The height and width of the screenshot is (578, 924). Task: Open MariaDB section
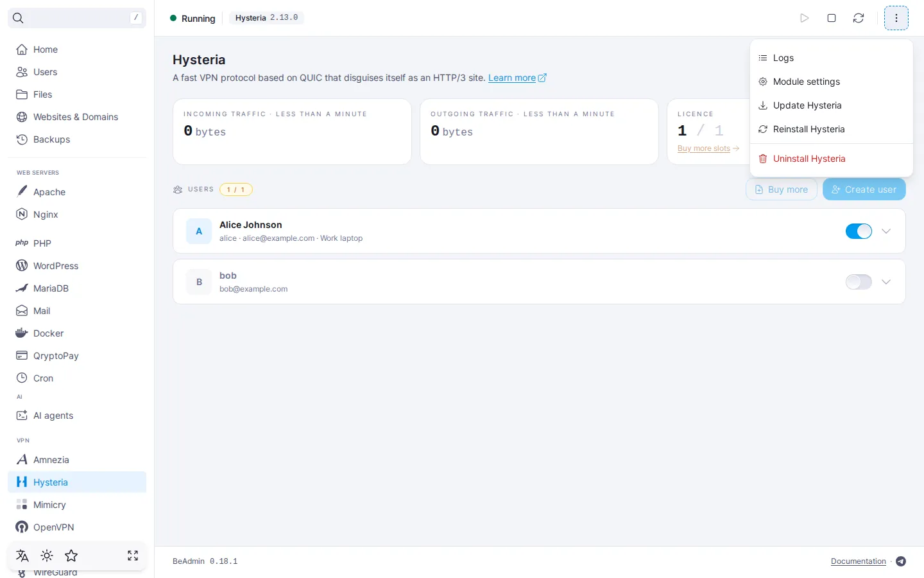[x=77, y=288]
